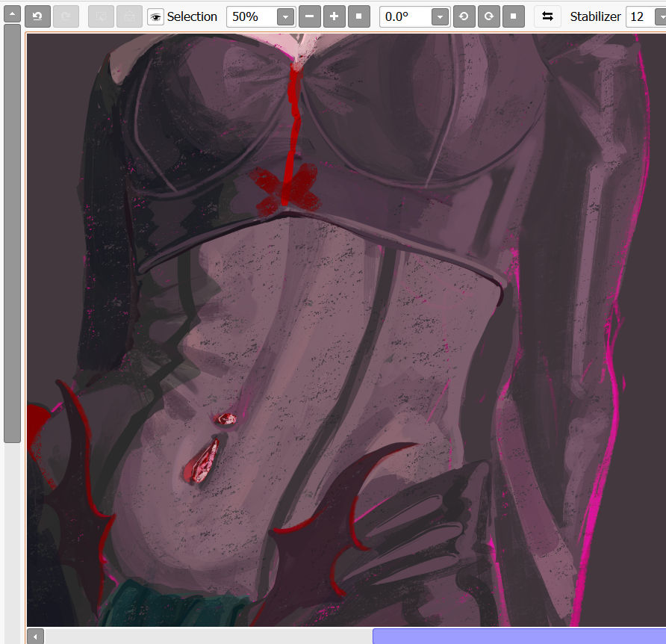666x644 pixels.
Task: Flip the view horizontally
Action: click(x=547, y=16)
